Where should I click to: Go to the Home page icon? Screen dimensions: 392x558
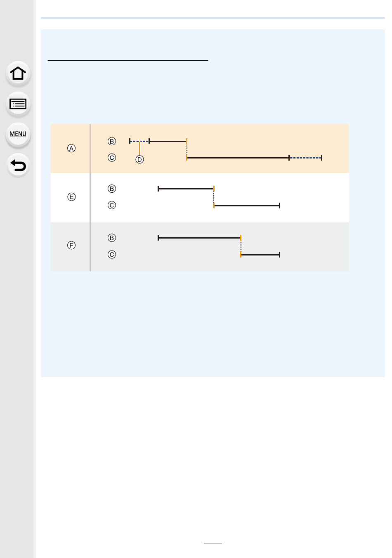pyautogui.click(x=18, y=73)
